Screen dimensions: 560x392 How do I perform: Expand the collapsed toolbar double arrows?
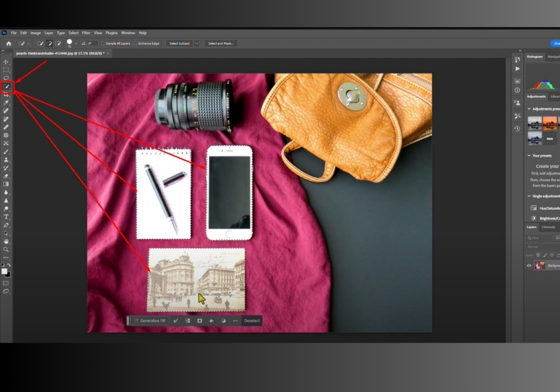[3, 51]
